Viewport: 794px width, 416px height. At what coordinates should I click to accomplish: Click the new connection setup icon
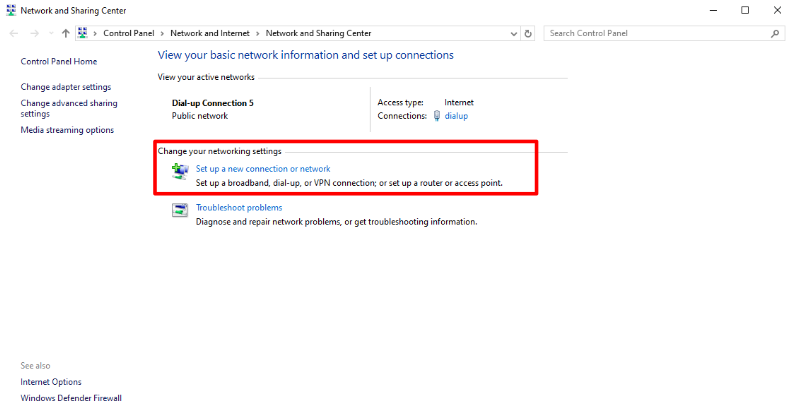[x=180, y=172]
